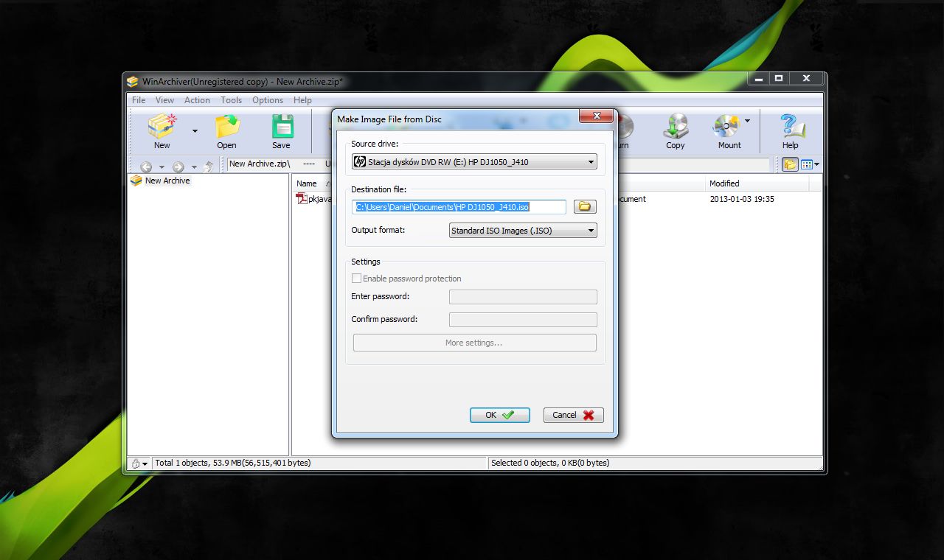The width and height of the screenshot is (944, 560).
Task: Open the Help menu
Action: pyautogui.click(x=302, y=100)
